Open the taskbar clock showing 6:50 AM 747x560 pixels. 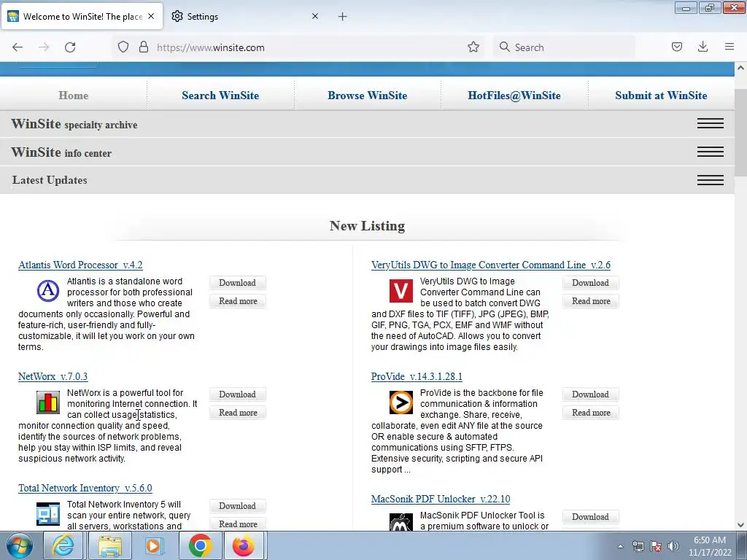pos(710,546)
